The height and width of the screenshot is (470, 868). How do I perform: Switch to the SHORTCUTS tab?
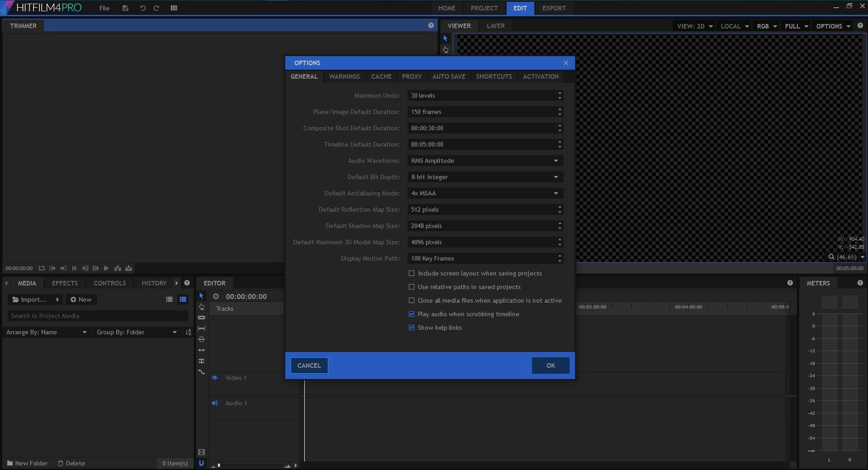pos(494,76)
